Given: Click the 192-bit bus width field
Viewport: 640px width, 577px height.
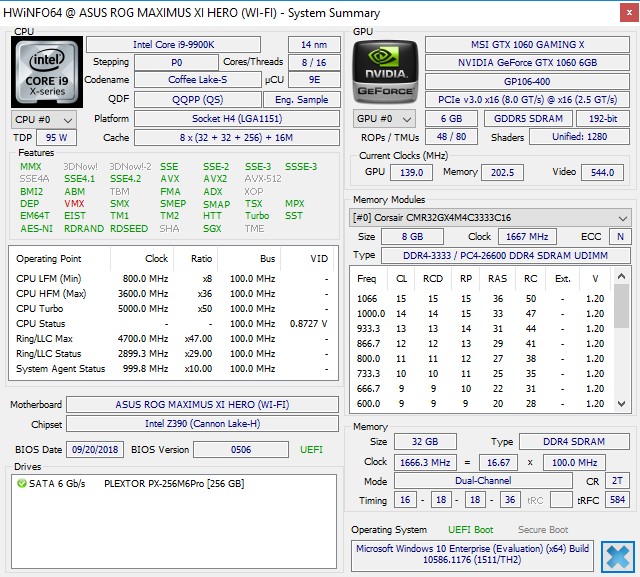Looking at the screenshot, I should 603,119.
